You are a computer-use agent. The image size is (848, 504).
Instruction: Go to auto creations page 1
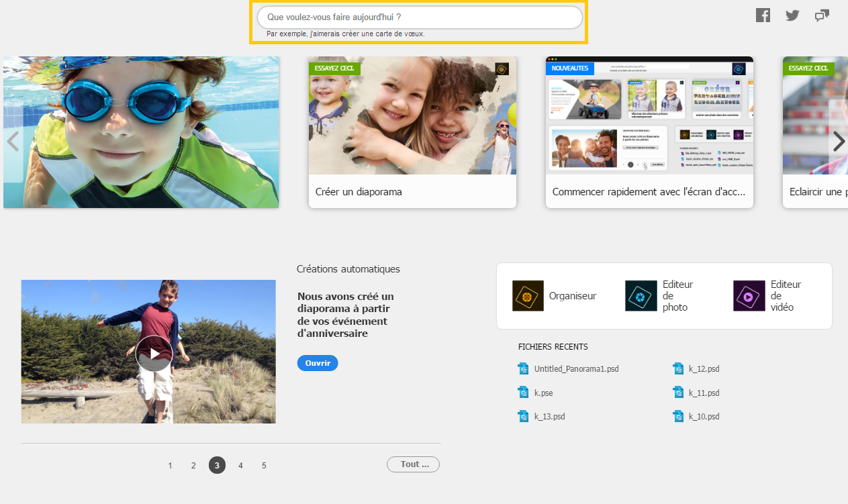click(x=171, y=465)
